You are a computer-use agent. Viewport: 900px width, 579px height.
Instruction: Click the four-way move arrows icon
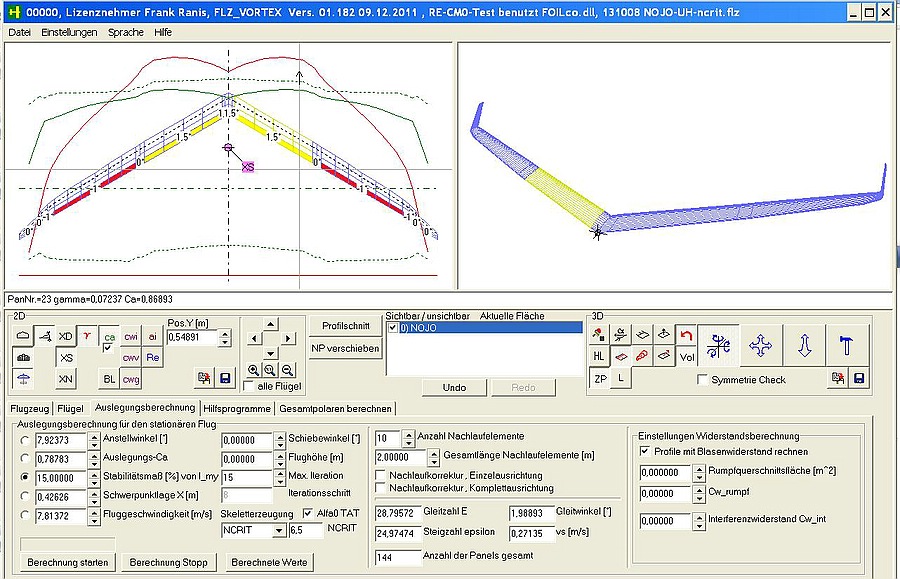click(761, 346)
